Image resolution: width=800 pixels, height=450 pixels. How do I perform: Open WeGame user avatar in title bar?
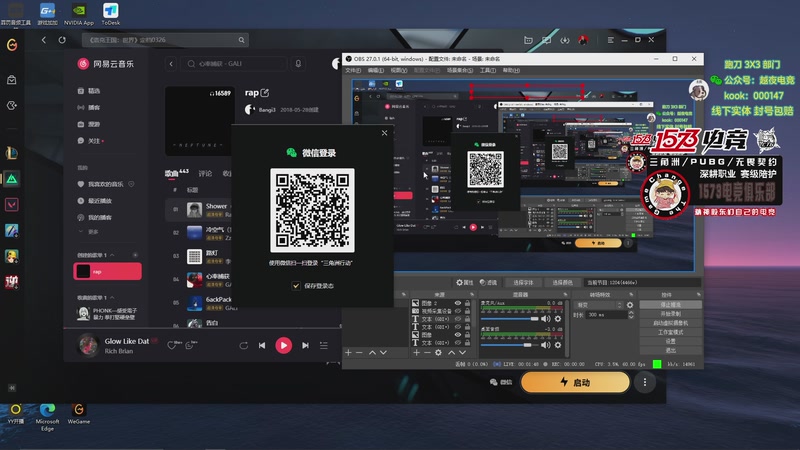(x=583, y=40)
